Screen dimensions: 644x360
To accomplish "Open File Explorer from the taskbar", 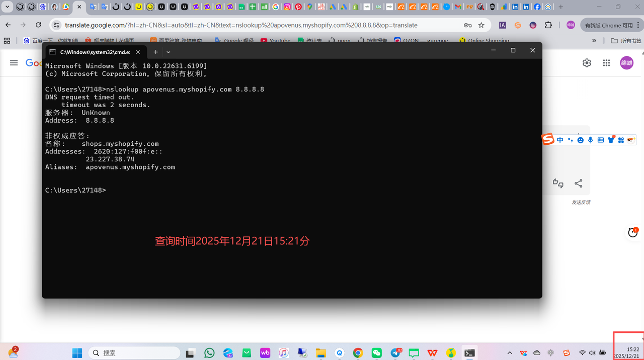I will pos(320,353).
